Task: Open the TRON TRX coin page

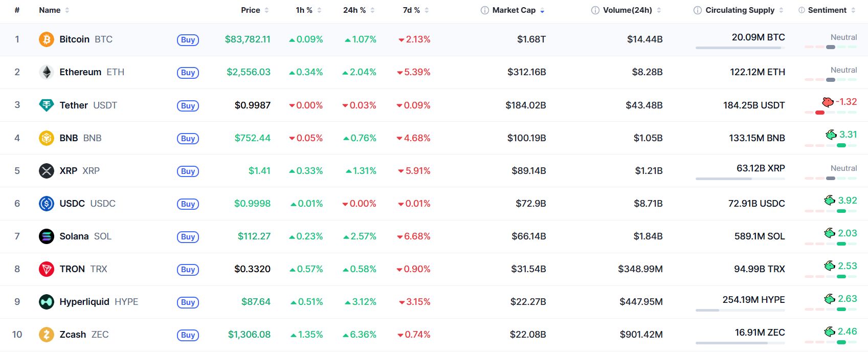Action: [x=83, y=269]
